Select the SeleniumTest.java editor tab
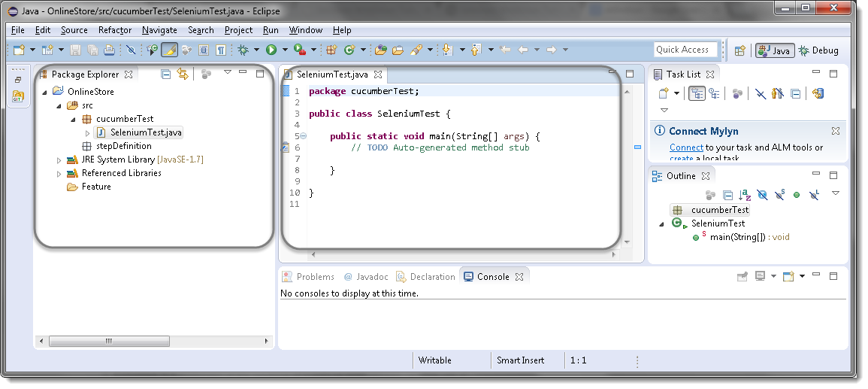This screenshot has width=868, height=389. pos(332,74)
